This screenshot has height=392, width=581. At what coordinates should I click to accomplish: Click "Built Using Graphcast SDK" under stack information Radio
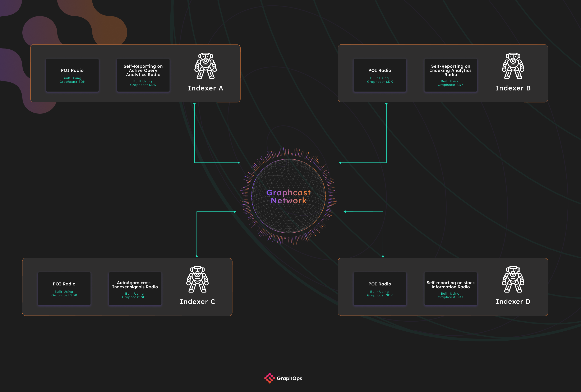[x=451, y=295]
